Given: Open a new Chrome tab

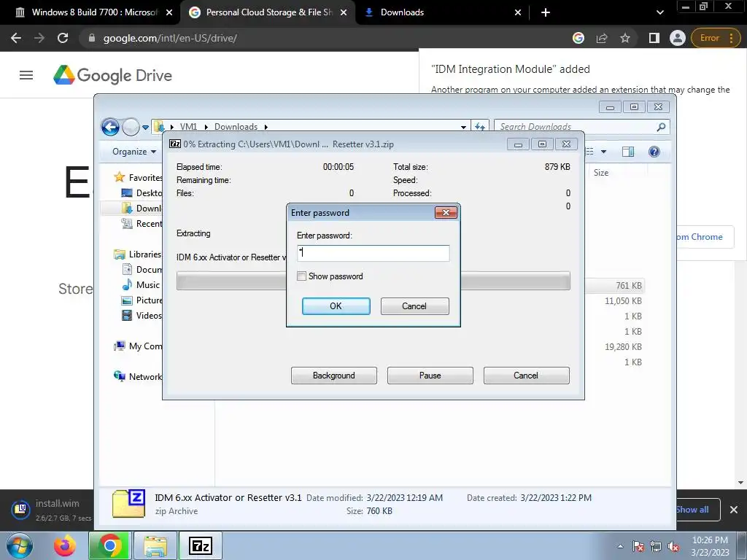Looking at the screenshot, I should (x=546, y=12).
